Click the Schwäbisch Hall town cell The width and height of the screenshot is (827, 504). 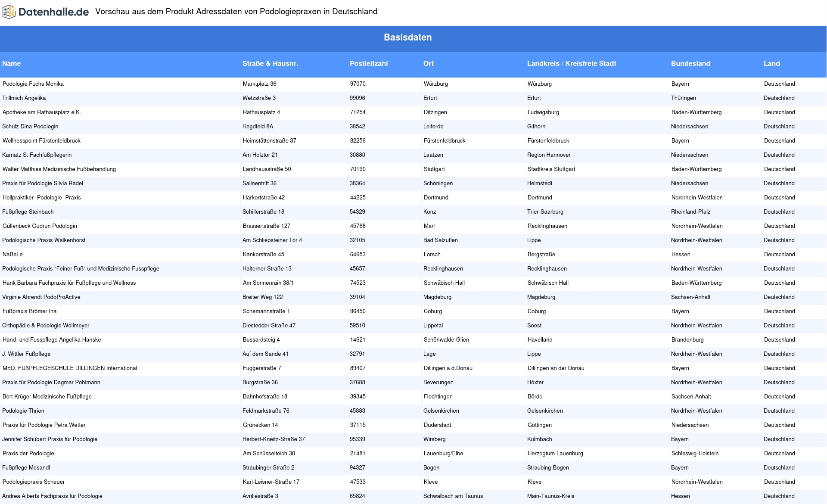444,283
